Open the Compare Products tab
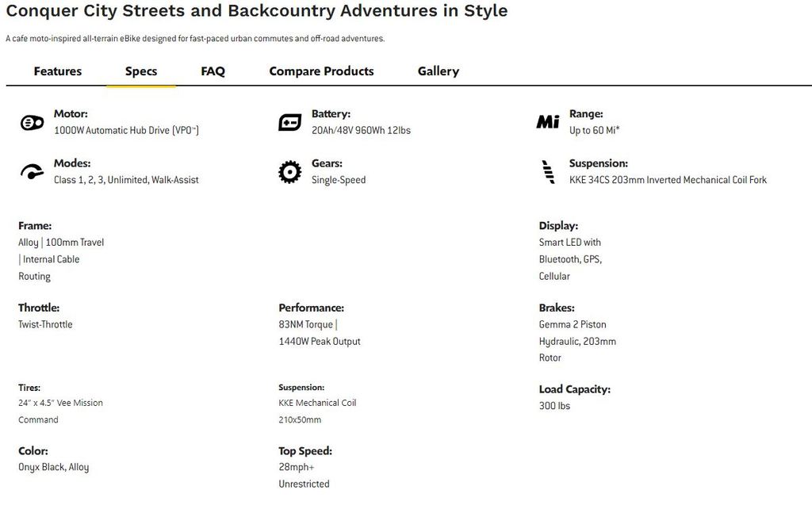Screen dimensions: 812x509 point(321,71)
